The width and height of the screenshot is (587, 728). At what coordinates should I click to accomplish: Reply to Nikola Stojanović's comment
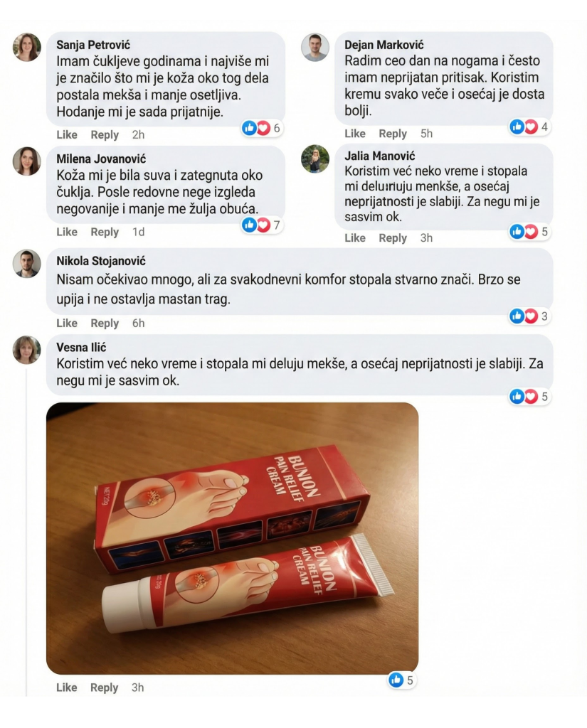pos(105,323)
